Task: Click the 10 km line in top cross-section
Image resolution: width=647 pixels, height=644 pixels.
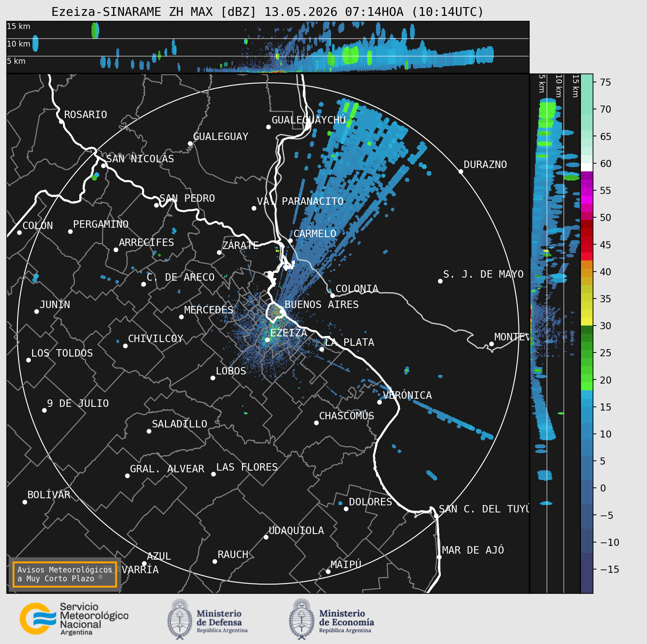Action: (x=268, y=39)
